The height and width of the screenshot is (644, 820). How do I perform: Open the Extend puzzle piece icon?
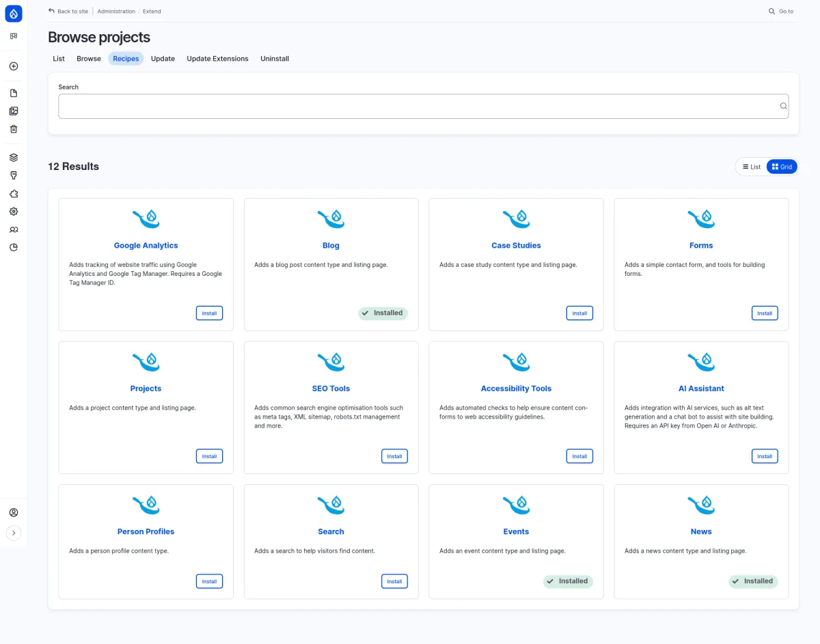coord(14,194)
